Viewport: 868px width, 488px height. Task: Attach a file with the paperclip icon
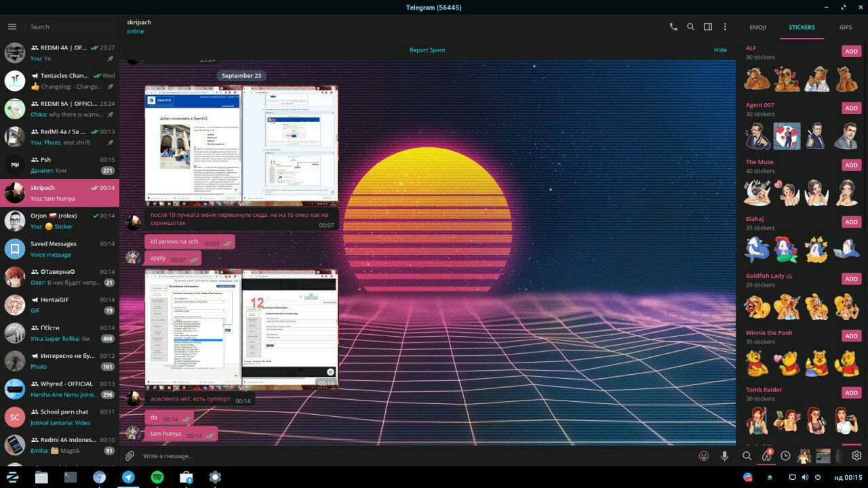(x=130, y=456)
